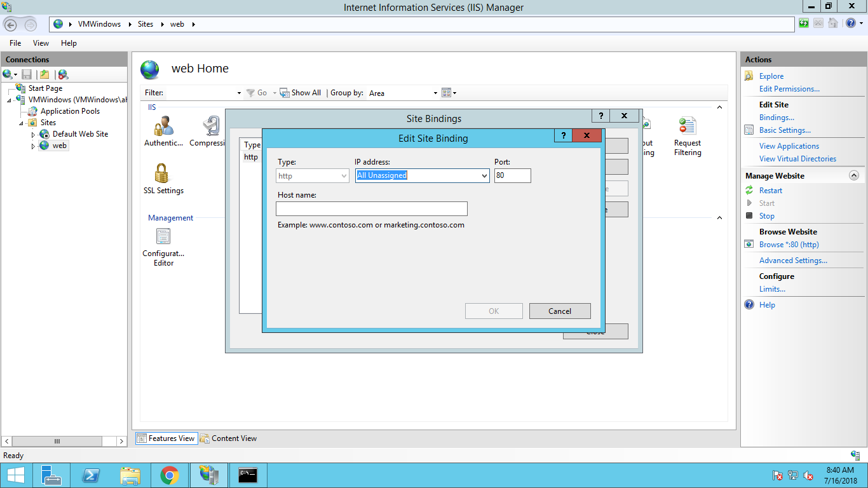This screenshot has width=868, height=488.
Task: Click the network tray icon
Action: (x=793, y=475)
